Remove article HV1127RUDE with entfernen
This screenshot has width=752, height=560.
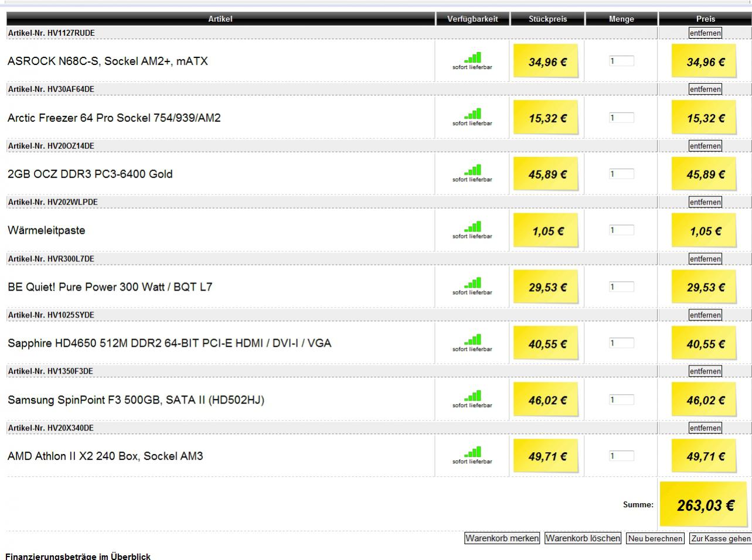tap(705, 33)
